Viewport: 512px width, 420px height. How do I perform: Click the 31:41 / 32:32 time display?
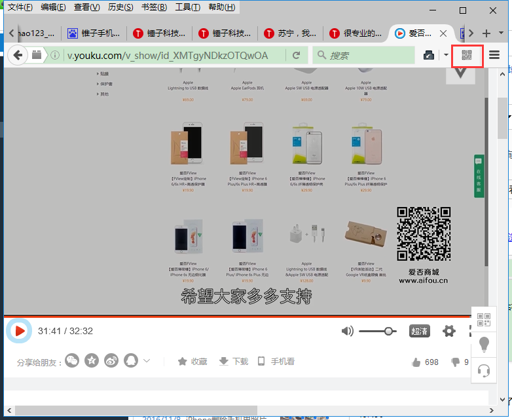[x=65, y=331]
